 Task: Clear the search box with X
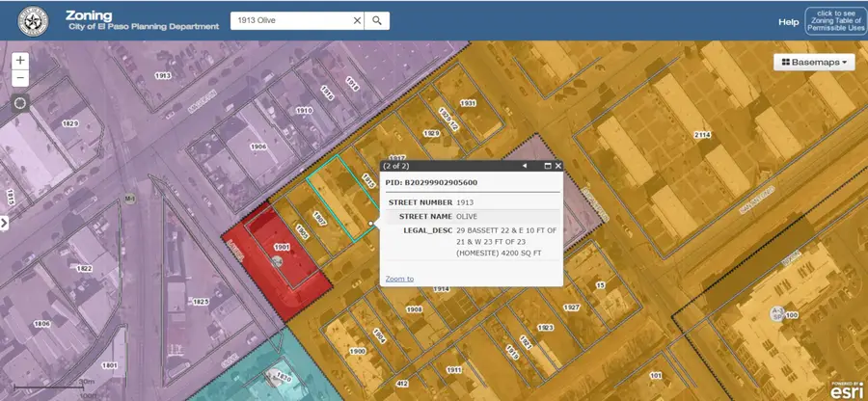click(x=356, y=20)
